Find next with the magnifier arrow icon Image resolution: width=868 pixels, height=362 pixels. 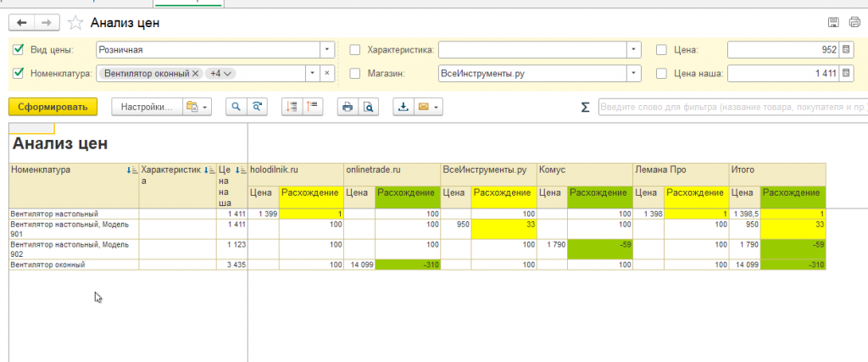[x=257, y=107]
